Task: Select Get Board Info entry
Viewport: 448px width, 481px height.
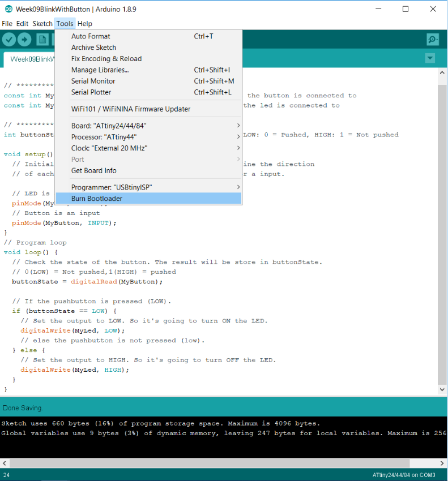Action: point(148,170)
